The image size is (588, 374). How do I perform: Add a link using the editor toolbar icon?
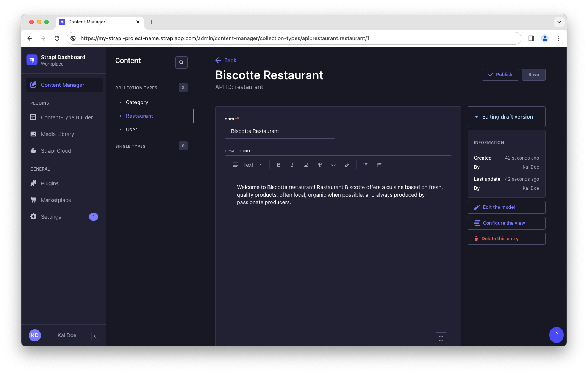347,164
